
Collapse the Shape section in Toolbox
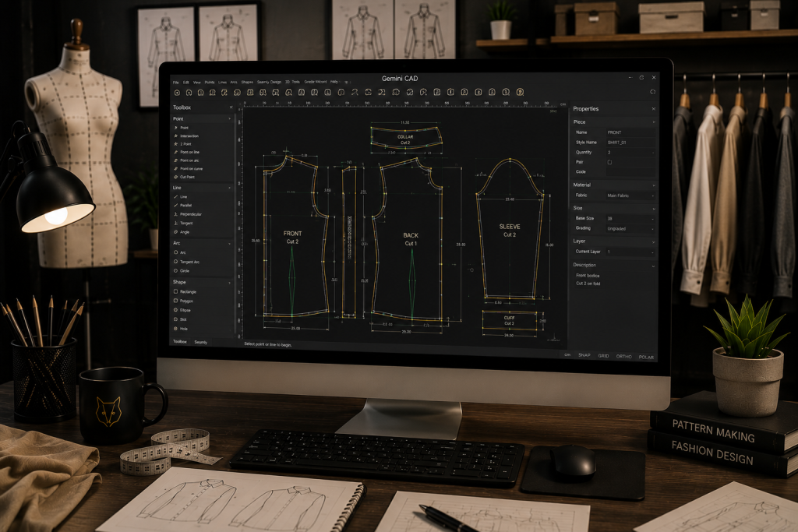point(230,283)
